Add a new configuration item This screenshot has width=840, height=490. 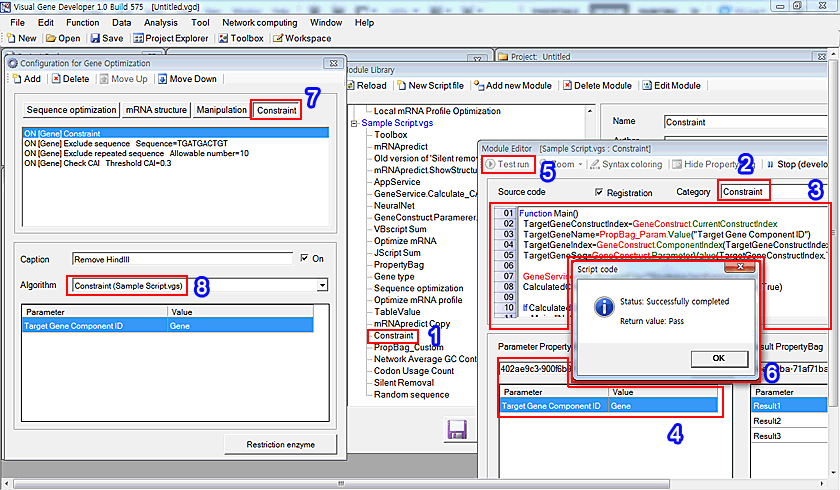point(27,79)
